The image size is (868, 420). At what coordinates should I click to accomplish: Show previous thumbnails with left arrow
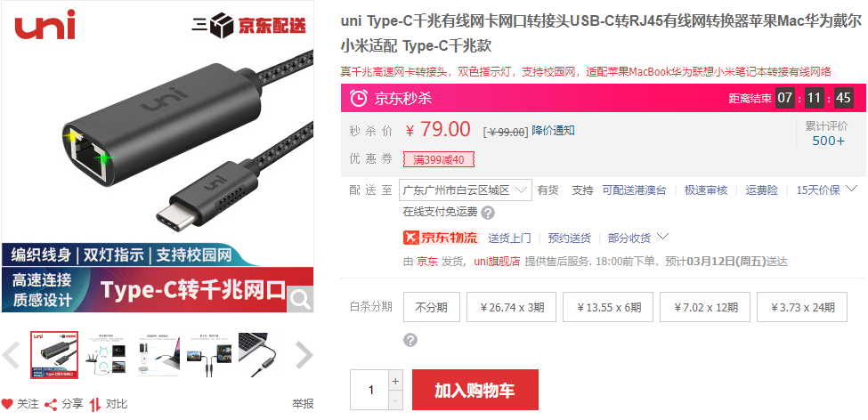11,355
